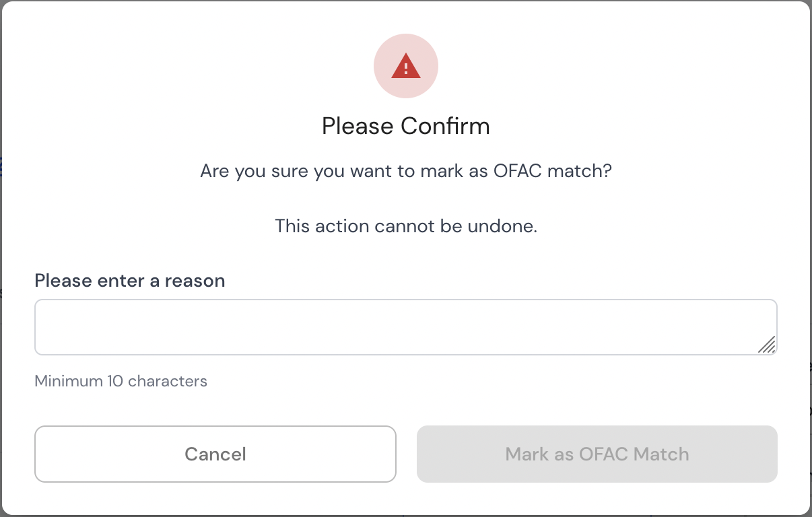This screenshot has height=517, width=812.
Task: Focus the reason text area
Action: point(406,327)
